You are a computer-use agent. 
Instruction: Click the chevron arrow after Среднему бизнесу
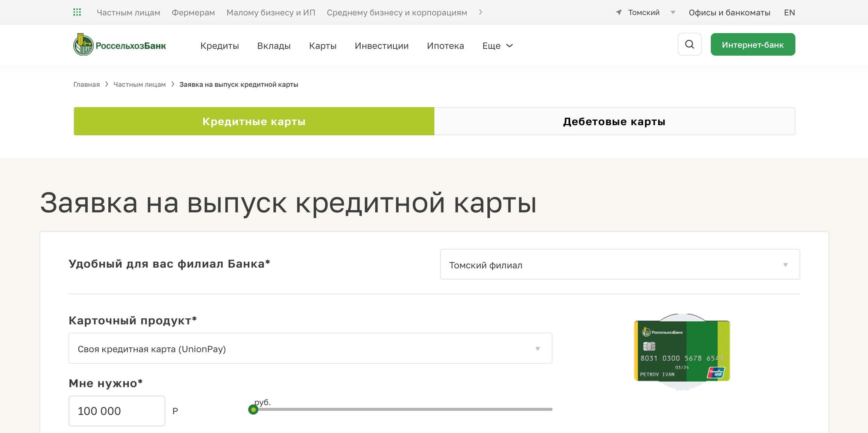481,12
